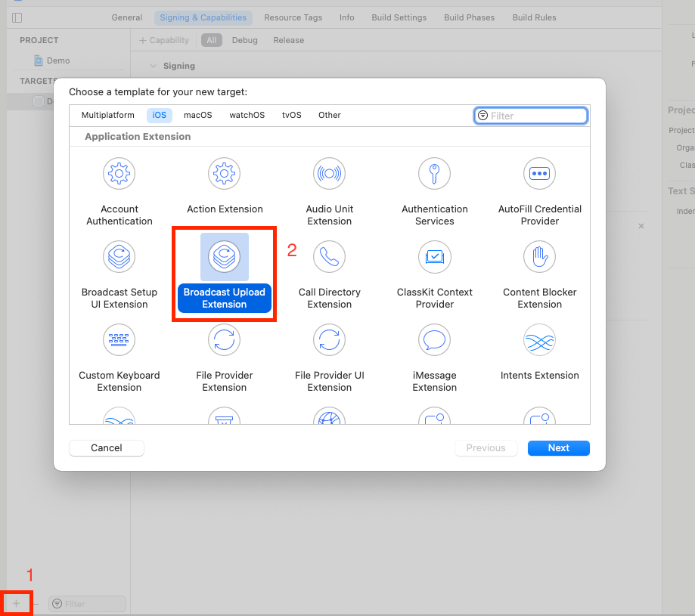Switch to the Multiplatform tab
The height and width of the screenshot is (616, 695).
pyautogui.click(x=107, y=115)
